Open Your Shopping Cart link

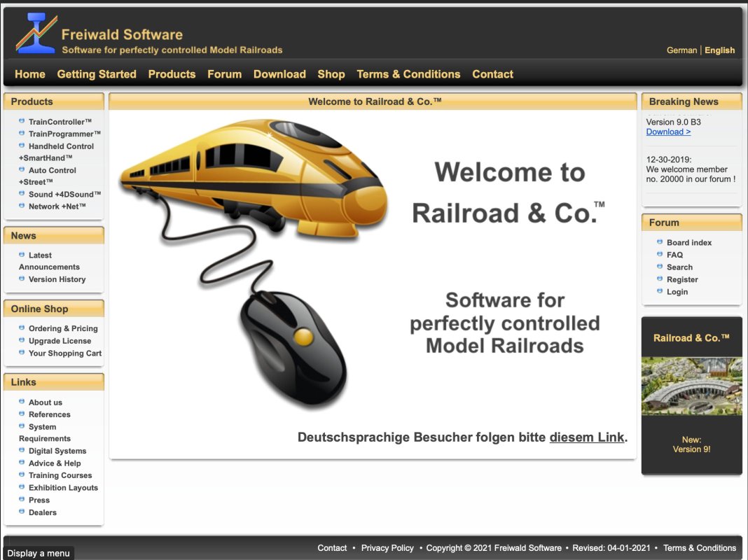coord(65,353)
